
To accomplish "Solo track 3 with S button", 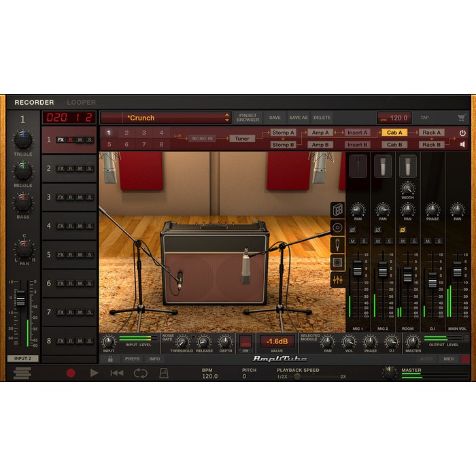I will tap(89, 197).
